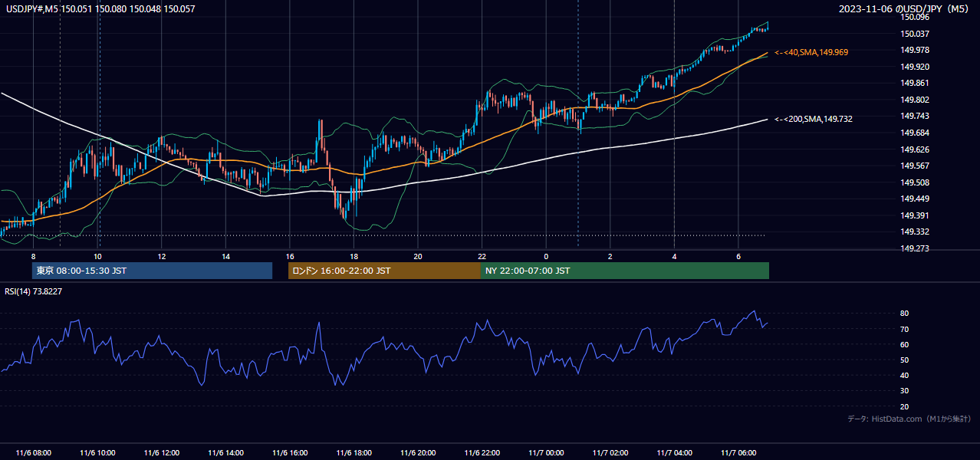Click RSI scale value 60
The width and height of the screenshot is (980, 460).
point(905,344)
